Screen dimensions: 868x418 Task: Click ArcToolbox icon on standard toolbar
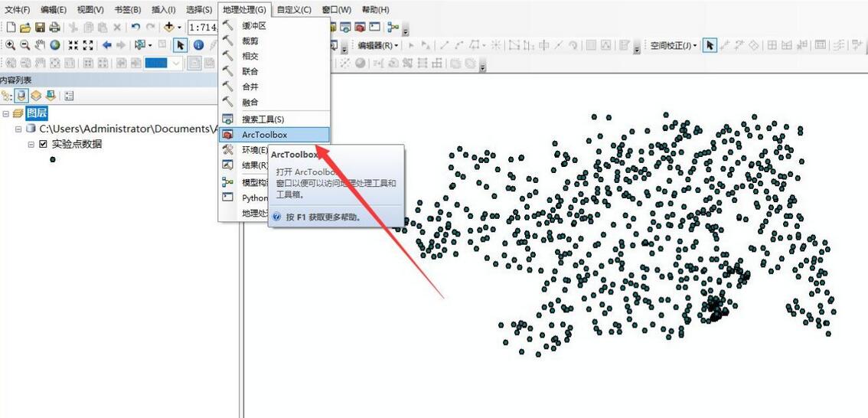coord(360,27)
